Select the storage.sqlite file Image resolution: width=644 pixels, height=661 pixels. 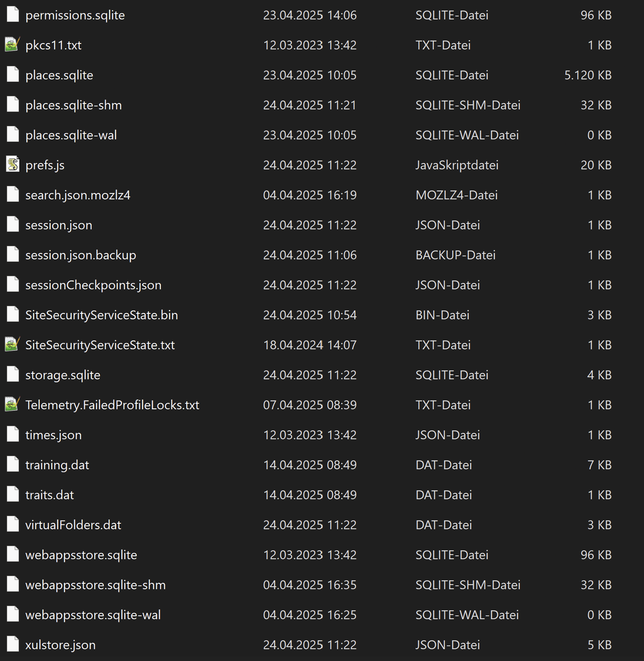coord(63,375)
